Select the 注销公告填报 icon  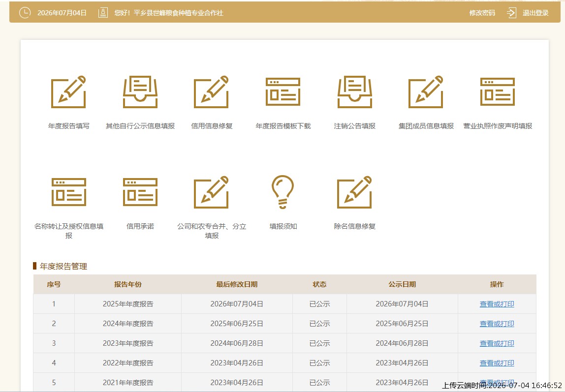tap(354, 92)
